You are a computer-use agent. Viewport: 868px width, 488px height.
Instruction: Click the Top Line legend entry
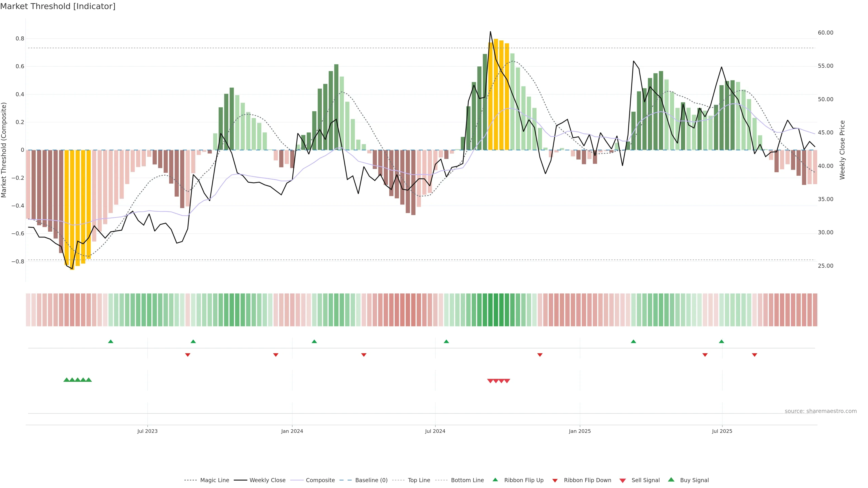419,480
